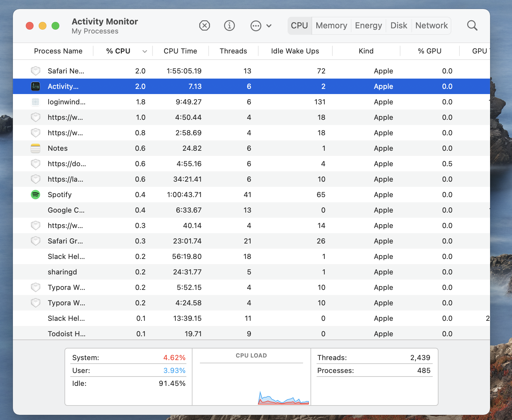This screenshot has width=512, height=420.
Task: Sort by the % CPU column header
Action: 118,51
